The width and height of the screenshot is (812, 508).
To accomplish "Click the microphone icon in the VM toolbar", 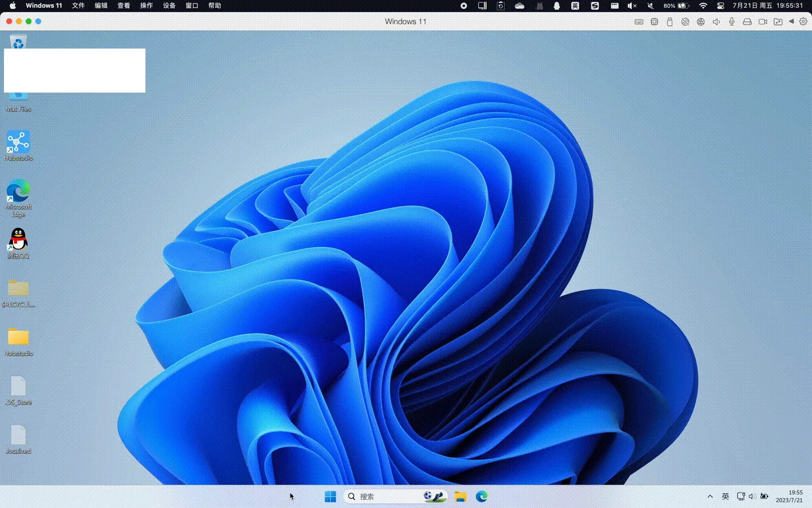I will tap(731, 21).
